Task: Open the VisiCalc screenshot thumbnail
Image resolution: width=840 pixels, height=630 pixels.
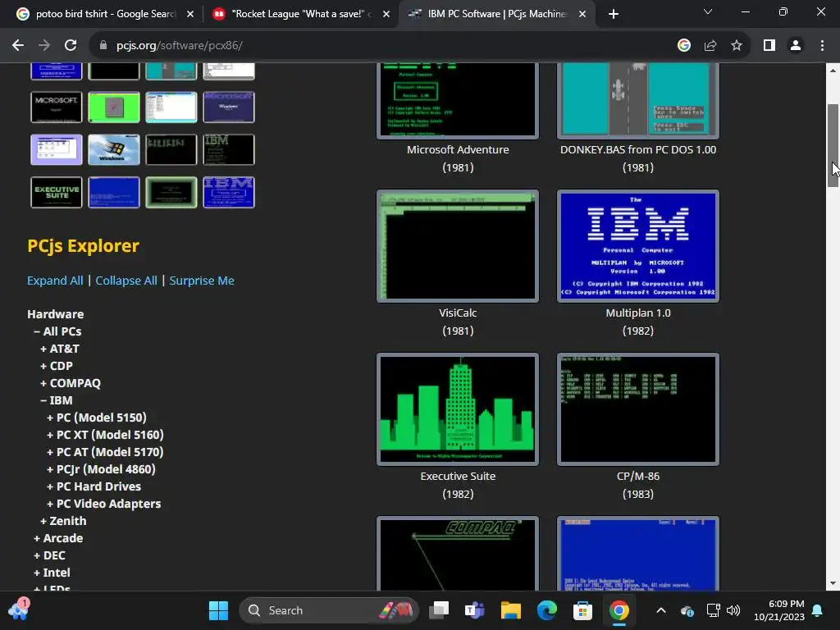Action: pyautogui.click(x=458, y=246)
